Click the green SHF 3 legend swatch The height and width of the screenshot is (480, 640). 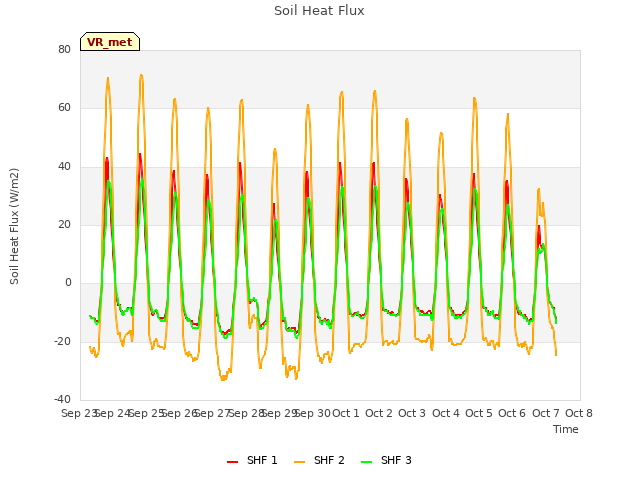pos(367,462)
